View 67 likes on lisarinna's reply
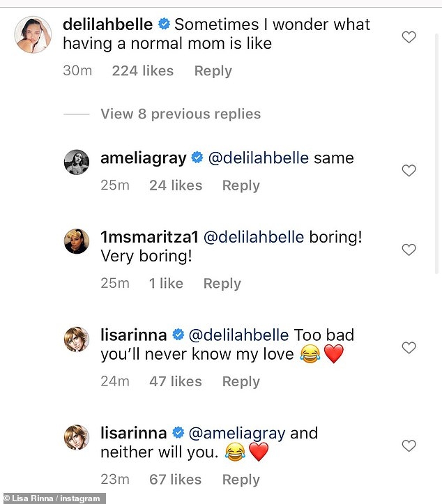This screenshot has height=504, width=442. coord(175,480)
